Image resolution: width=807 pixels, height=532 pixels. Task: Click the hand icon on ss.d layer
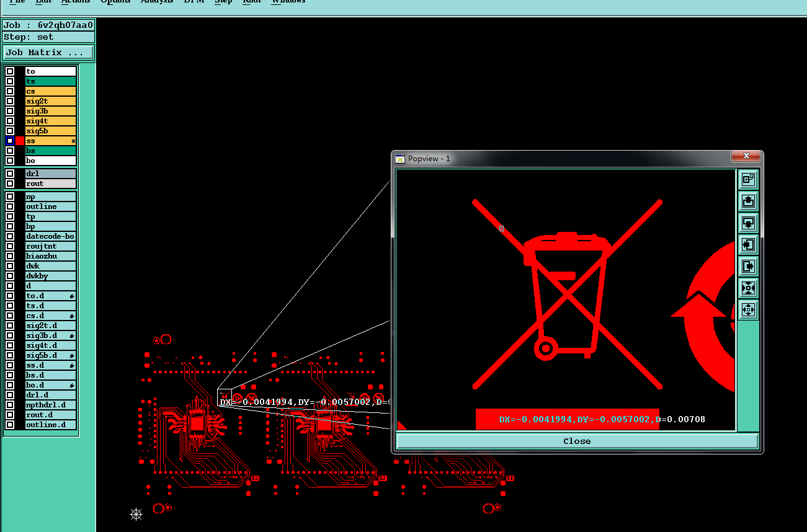[x=72, y=365]
